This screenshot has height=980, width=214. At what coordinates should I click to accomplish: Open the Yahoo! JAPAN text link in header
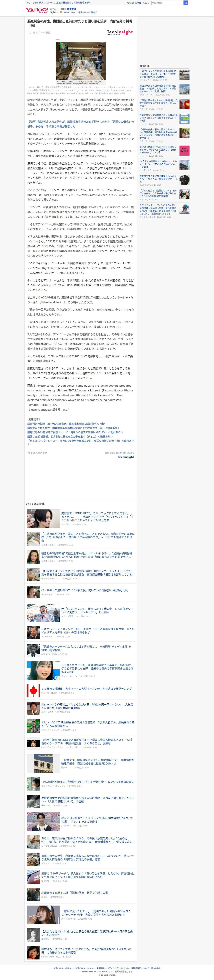133,3
